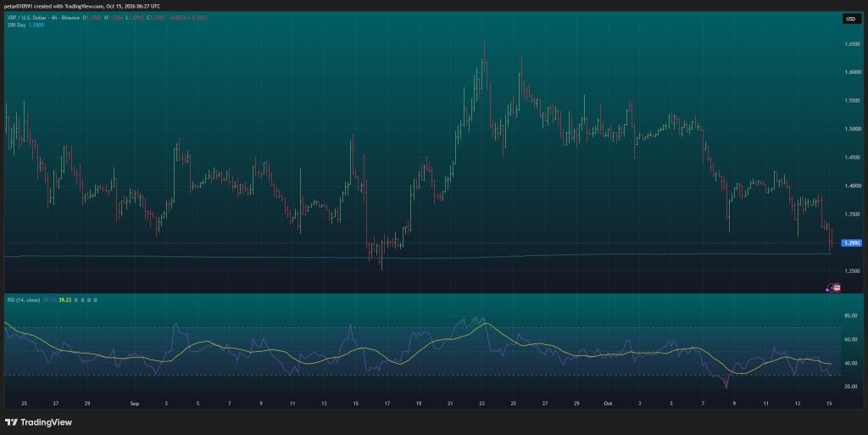Open the RSI (14, close) indicator legend
Image resolution: width=868 pixels, height=435 pixels.
coord(23,300)
